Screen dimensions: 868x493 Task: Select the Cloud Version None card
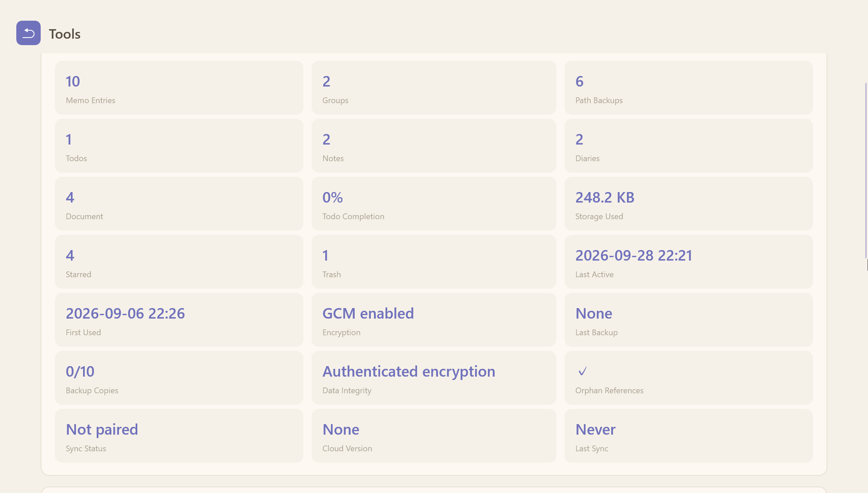click(434, 436)
